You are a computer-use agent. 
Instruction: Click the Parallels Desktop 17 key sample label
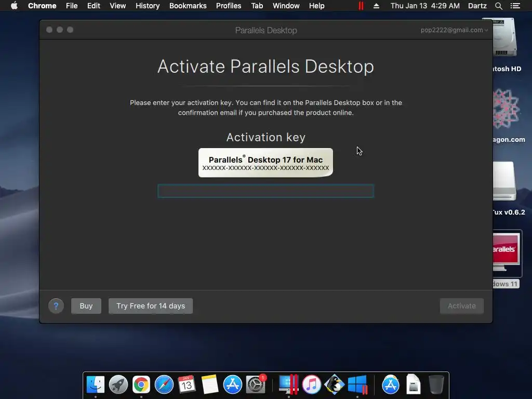[265, 163]
